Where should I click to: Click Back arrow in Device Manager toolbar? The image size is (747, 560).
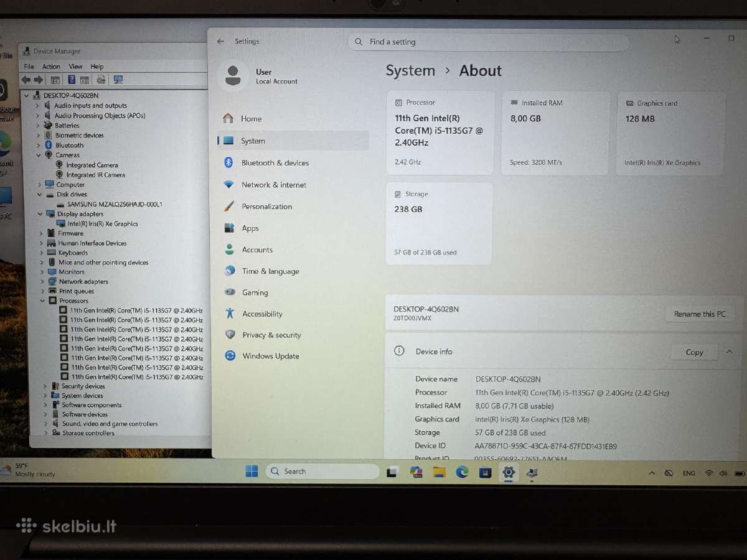[x=26, y=80]
